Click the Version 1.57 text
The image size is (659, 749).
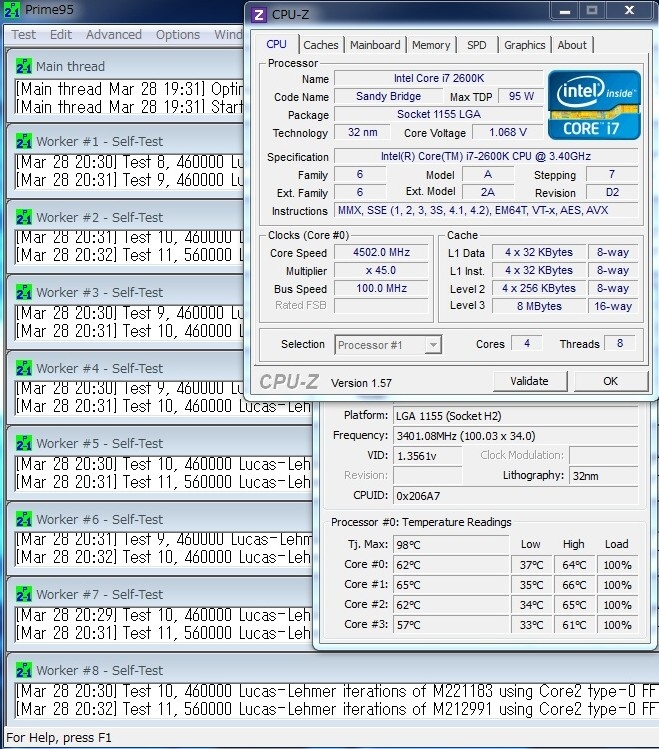point(361,383)
